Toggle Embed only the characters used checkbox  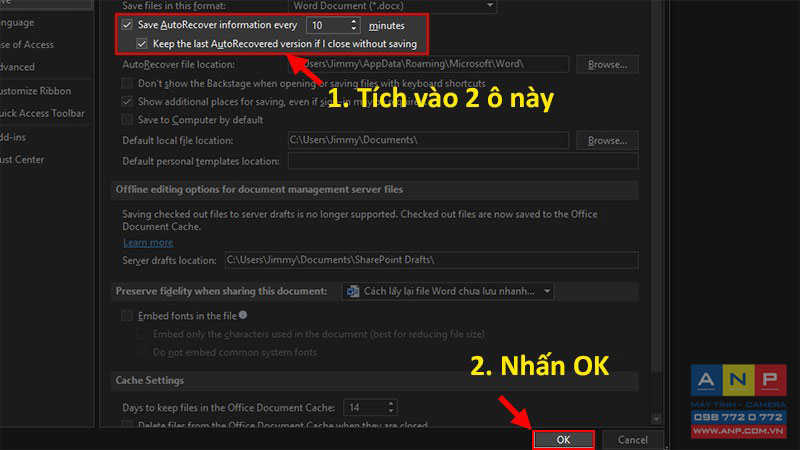[142, 334]
